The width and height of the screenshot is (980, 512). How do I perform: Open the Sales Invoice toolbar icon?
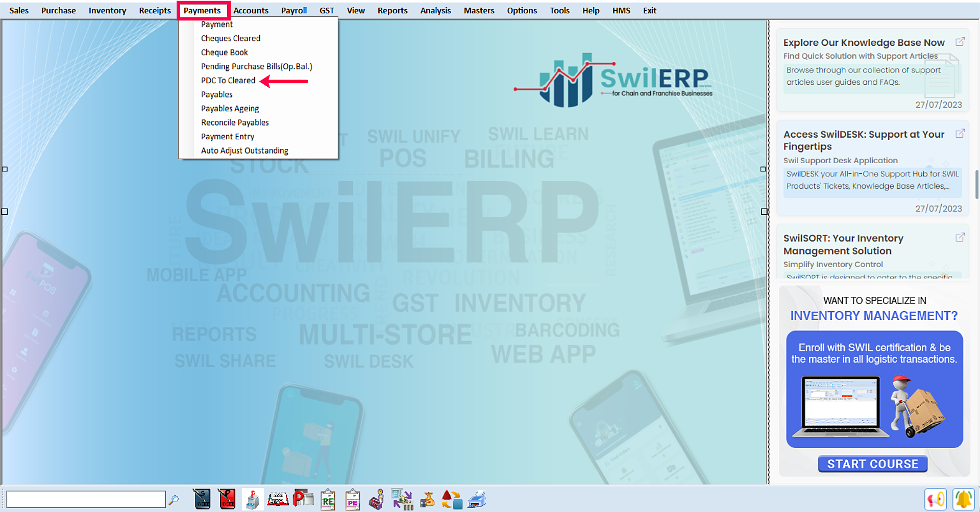click(x=202, y=499)
